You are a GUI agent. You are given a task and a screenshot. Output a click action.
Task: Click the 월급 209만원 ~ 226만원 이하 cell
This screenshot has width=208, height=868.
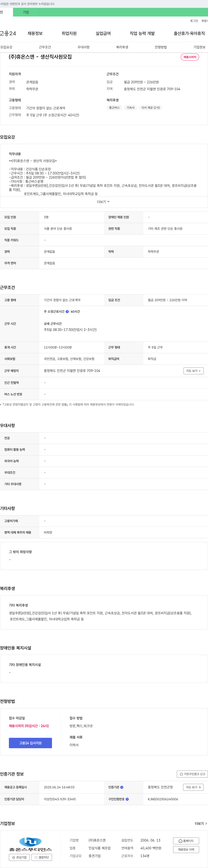(x=167, y=300)
